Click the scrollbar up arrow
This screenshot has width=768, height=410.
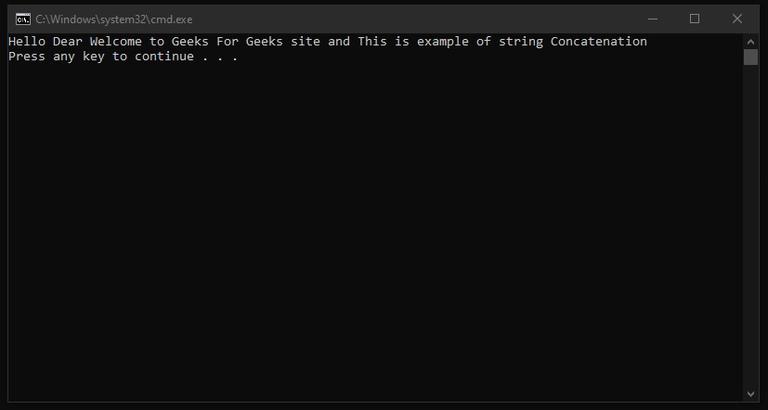pyautogui.click(x=751, y=40)
